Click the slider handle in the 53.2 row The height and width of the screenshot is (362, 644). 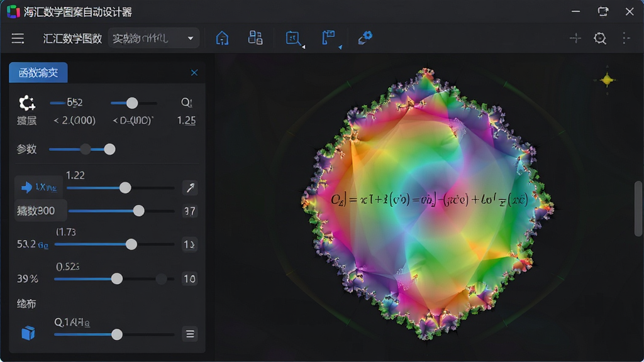pos(131,244)
